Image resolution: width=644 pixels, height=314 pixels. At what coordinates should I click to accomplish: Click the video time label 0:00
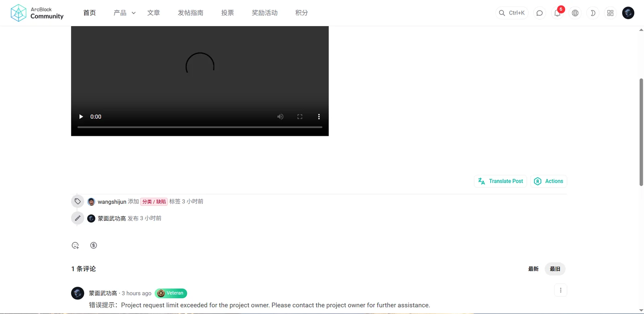pyautogui.click(x=96, y=117)
